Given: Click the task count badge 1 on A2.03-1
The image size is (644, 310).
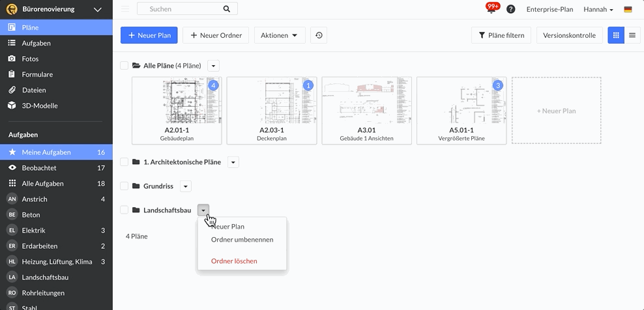Looking at the screenshot, I should point(308,85).
